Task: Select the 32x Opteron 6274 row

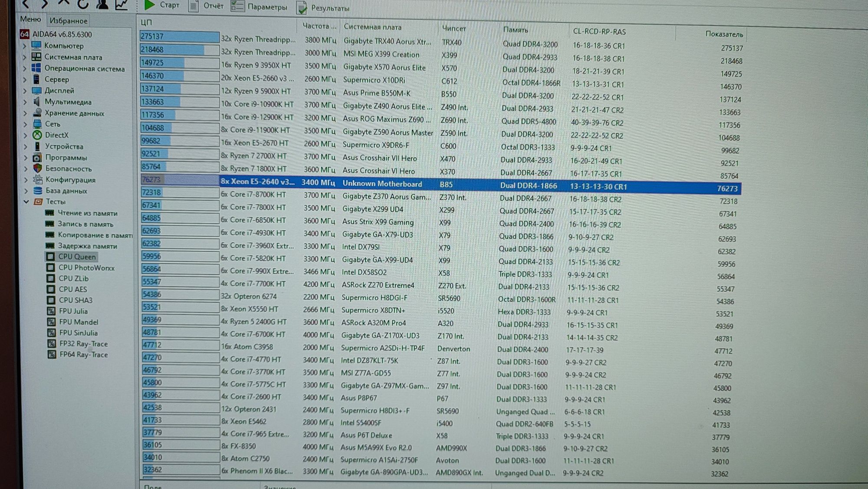Action: coord(438,298)
